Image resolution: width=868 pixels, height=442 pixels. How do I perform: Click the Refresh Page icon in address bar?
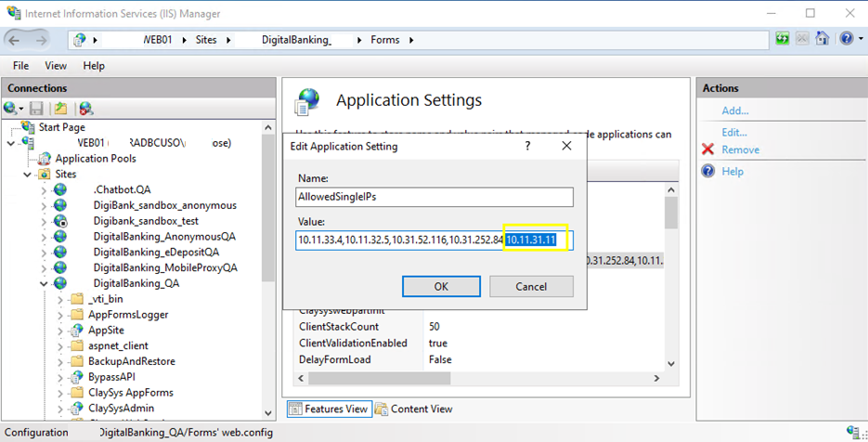(x=783, y=40)
